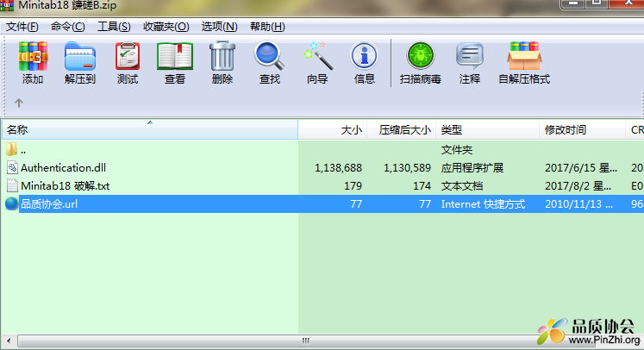The width and height of the screenshot is (644, 350).
Task: Go up one level with arrow icon
Action: pyautogui.click(x=18, y=103)
